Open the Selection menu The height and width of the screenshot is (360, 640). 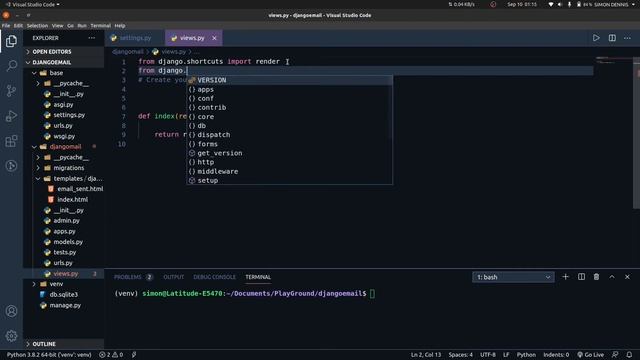tap(37, 26)
